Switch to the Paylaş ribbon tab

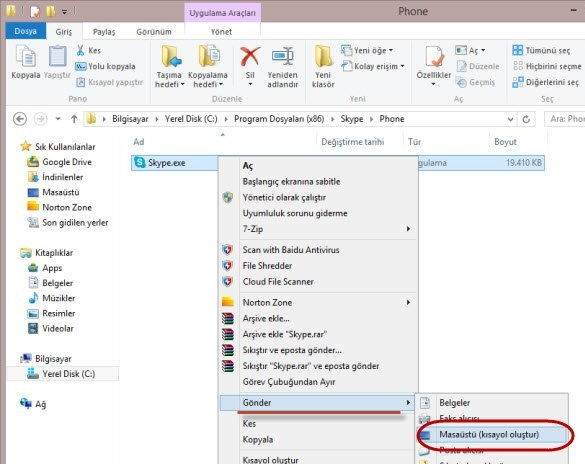pyautogui.click(x=104, y=32)
